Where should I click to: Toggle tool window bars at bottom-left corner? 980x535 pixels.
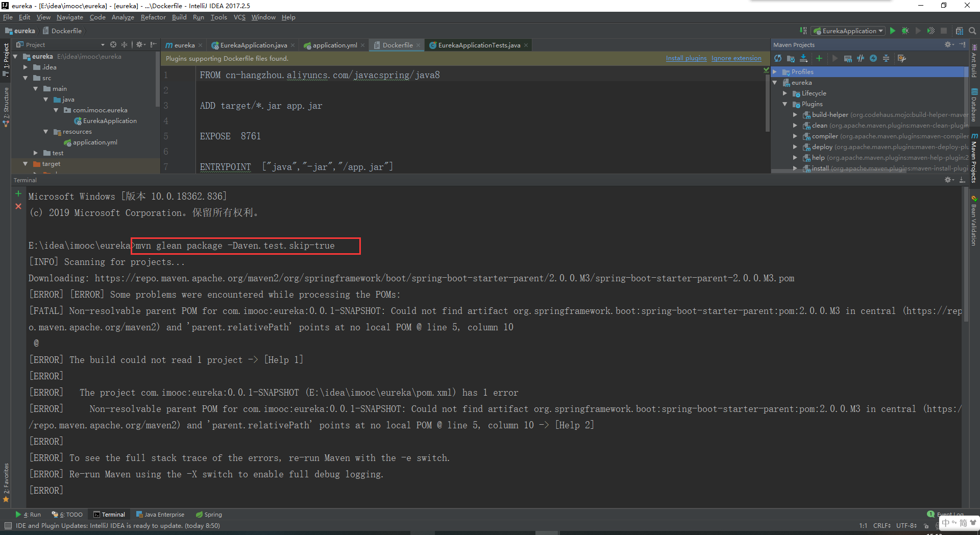tap(8, 526)
